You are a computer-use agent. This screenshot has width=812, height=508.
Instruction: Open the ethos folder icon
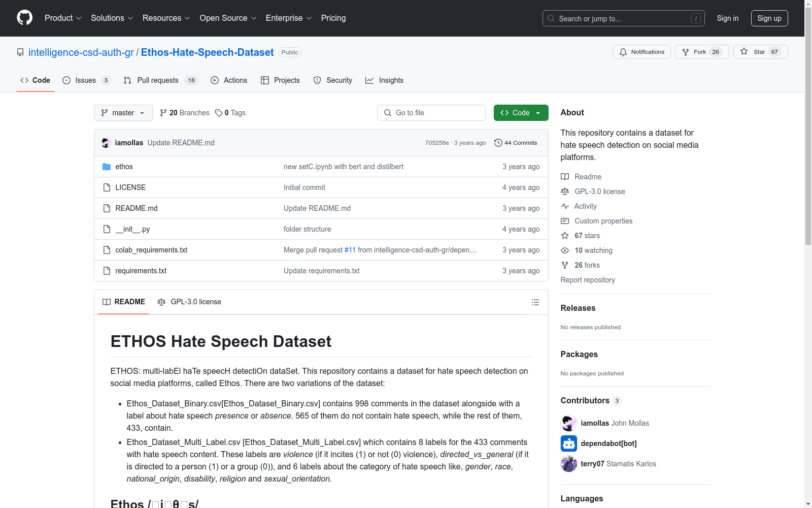(x=107, y=167)
